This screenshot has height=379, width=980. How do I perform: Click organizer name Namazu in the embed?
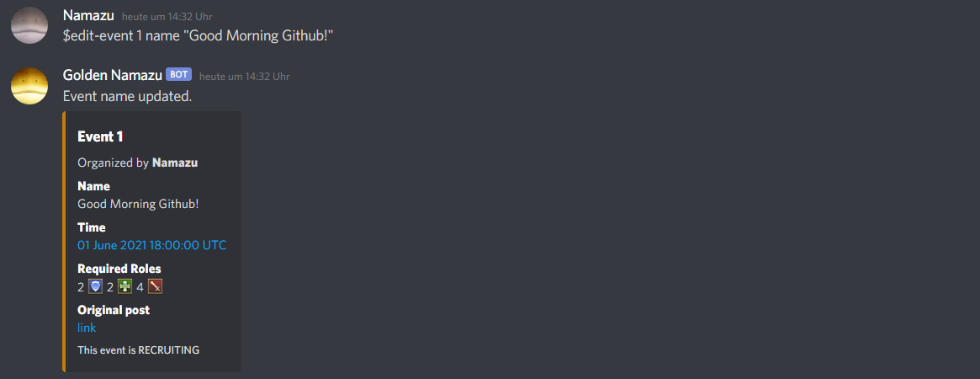tap(175, 163)
